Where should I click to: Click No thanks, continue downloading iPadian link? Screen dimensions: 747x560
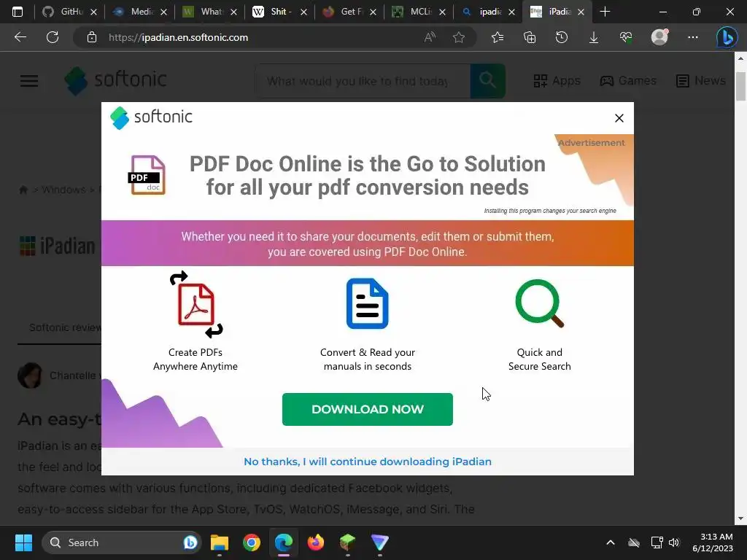368,462
